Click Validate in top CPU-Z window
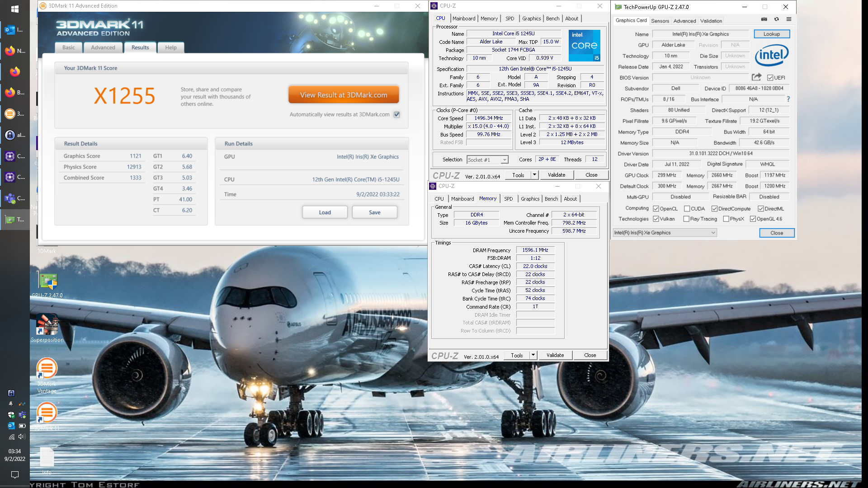Screen dimensions: 868x488 coord(557,175)
